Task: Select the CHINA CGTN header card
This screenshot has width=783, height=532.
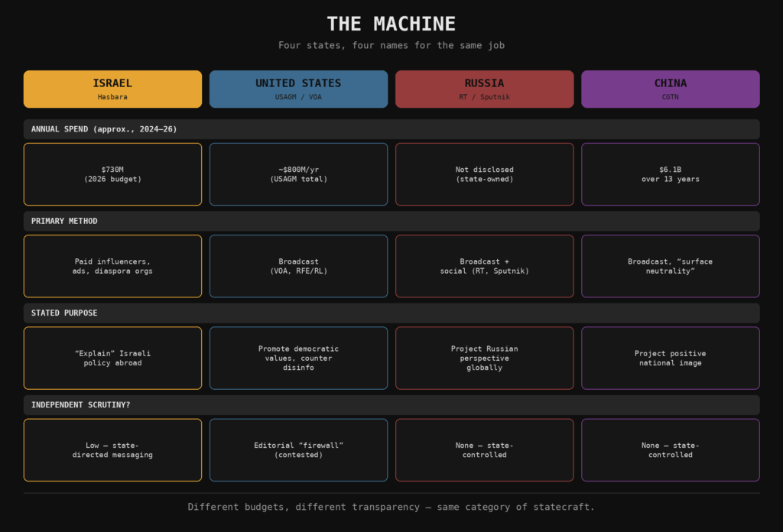Action: 671,89
